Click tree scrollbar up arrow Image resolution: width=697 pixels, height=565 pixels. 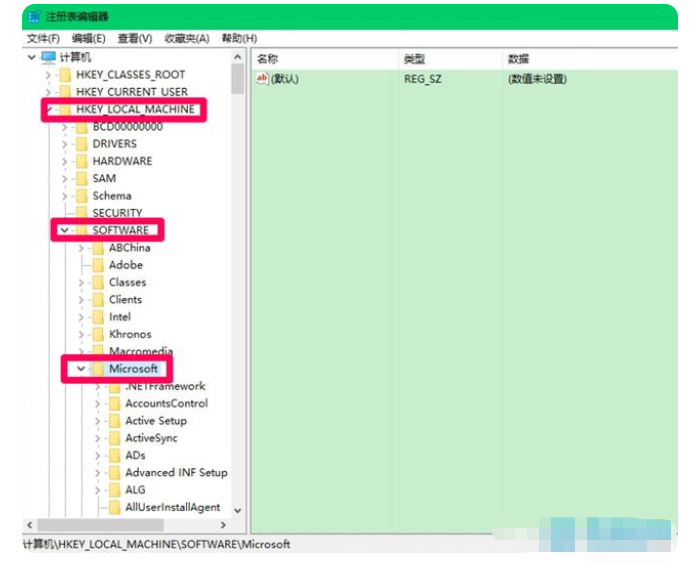pyautogui.click(x=237, y=57)
